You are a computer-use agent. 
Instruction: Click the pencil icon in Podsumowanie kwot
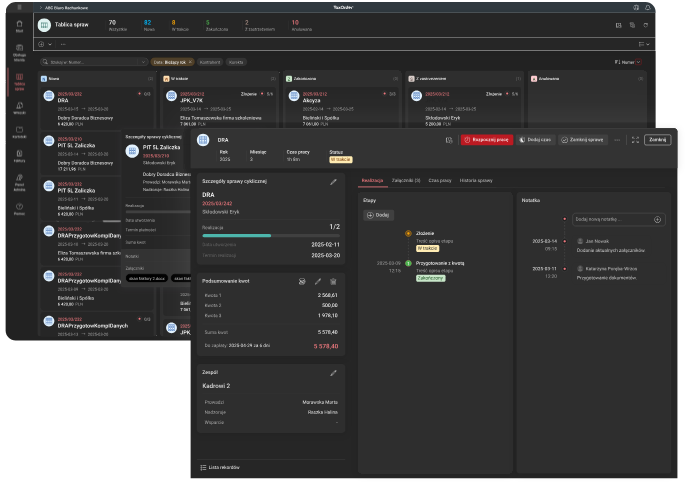coord(318,283)
